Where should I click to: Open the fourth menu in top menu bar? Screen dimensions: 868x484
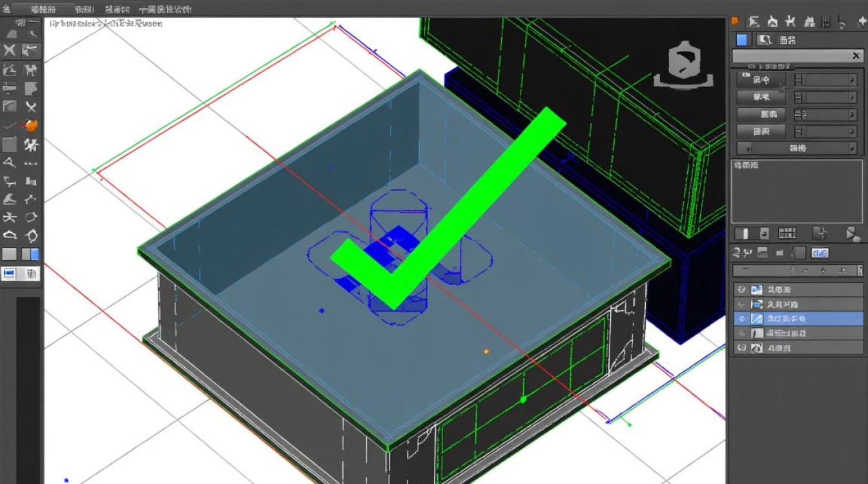click(x=117, y=10)
